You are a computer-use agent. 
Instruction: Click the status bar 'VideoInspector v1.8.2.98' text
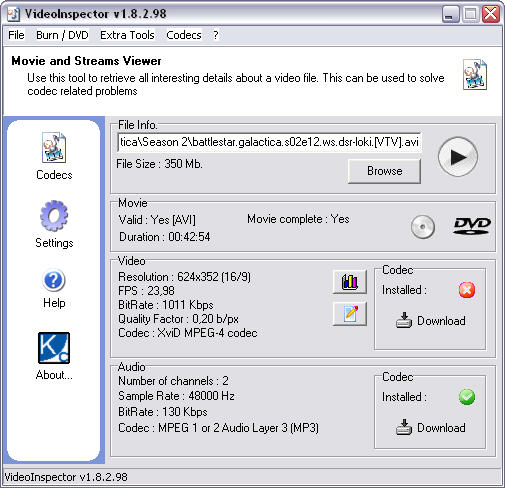click(66, 477)
